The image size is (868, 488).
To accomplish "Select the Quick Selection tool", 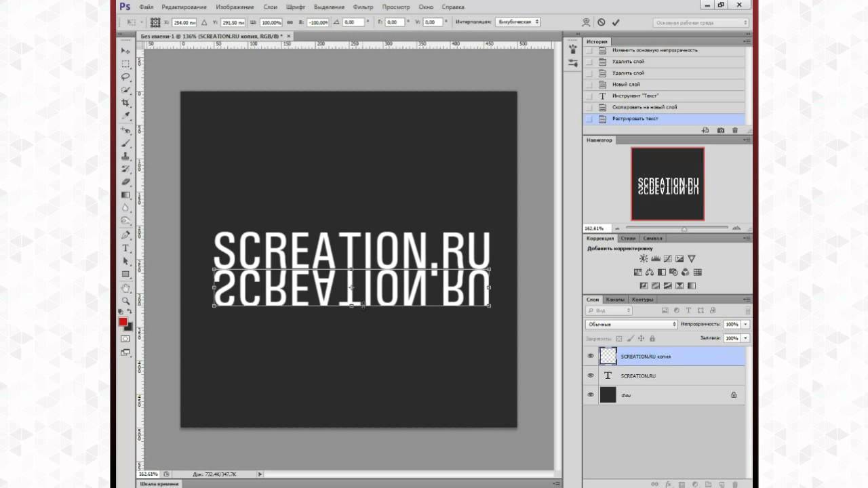I will pyautogui.click(x=125, y=89).
